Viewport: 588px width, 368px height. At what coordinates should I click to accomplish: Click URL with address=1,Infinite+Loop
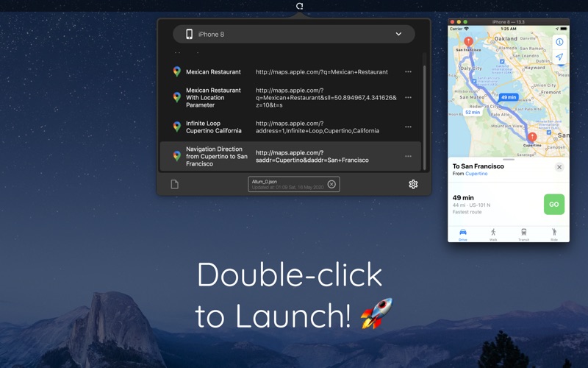318,127
